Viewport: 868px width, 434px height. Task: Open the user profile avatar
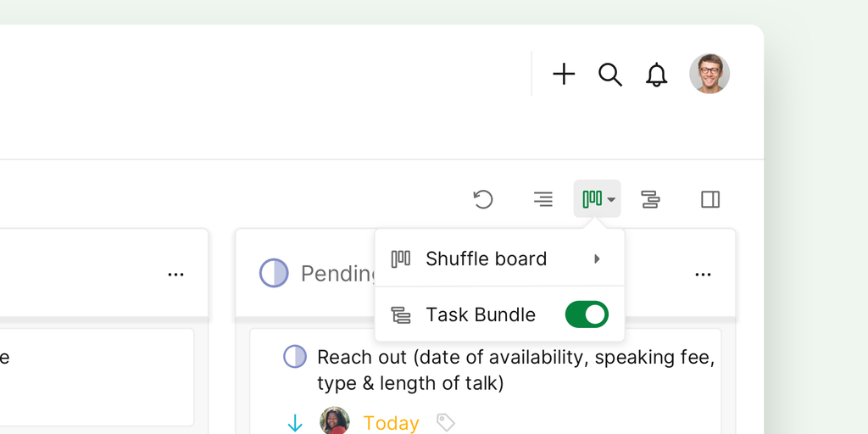point(709,74)
